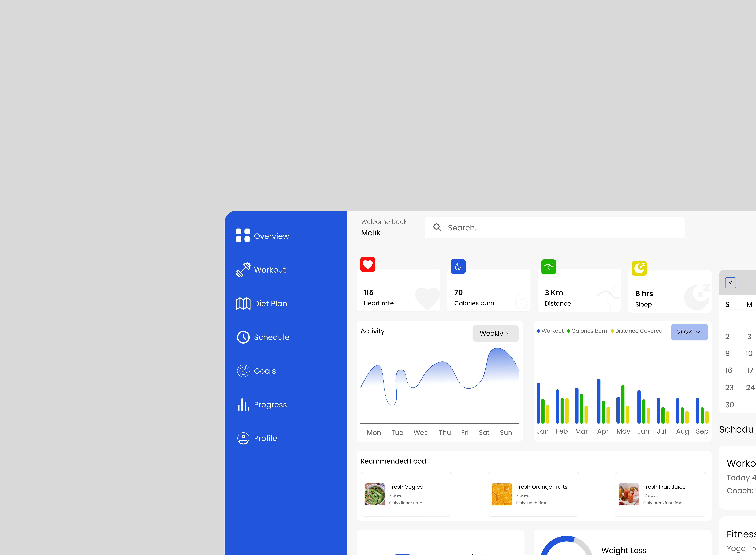Viewport: 756px width, 555px height.
Task: Click the Goals target icon
Action: (243, 371)
